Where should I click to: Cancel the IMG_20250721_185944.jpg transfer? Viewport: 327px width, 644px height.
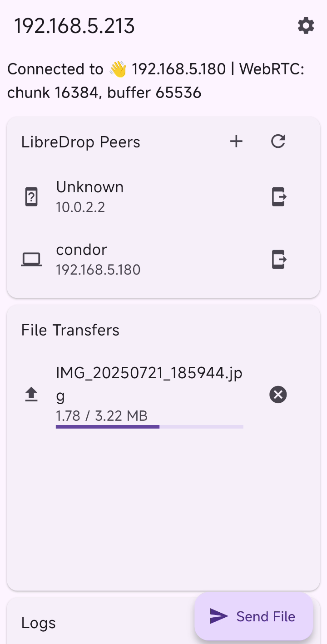[x=278, y=395]
